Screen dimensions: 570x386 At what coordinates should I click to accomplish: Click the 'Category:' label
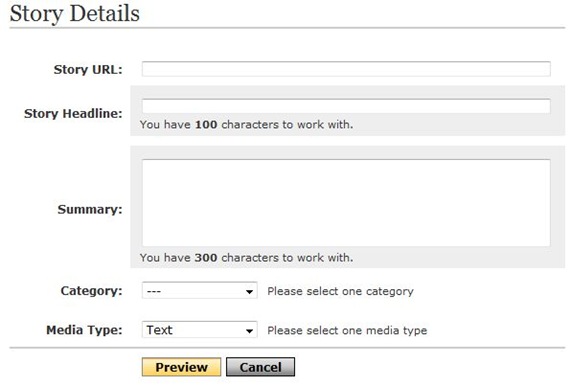[x=91, y=291]
